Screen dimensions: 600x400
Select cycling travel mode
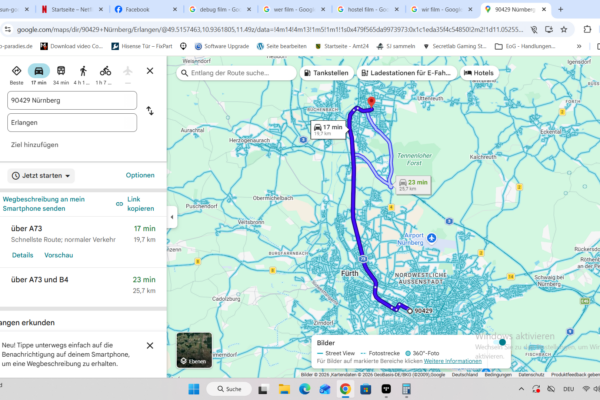pyautogui.click(x=105, y=71)
